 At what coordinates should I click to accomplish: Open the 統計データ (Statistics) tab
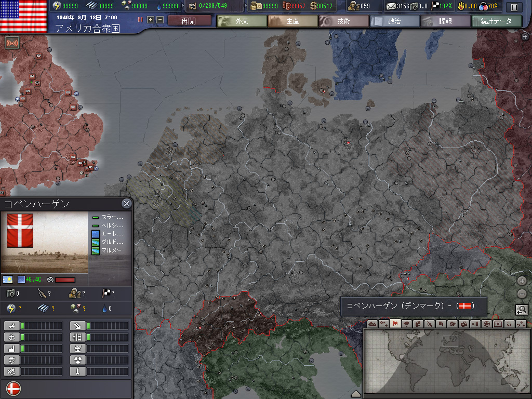[x=496, y=21]
